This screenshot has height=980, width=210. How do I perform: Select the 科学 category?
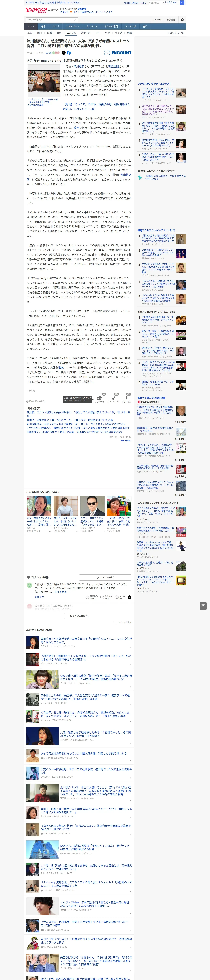(x=107, y=33)
